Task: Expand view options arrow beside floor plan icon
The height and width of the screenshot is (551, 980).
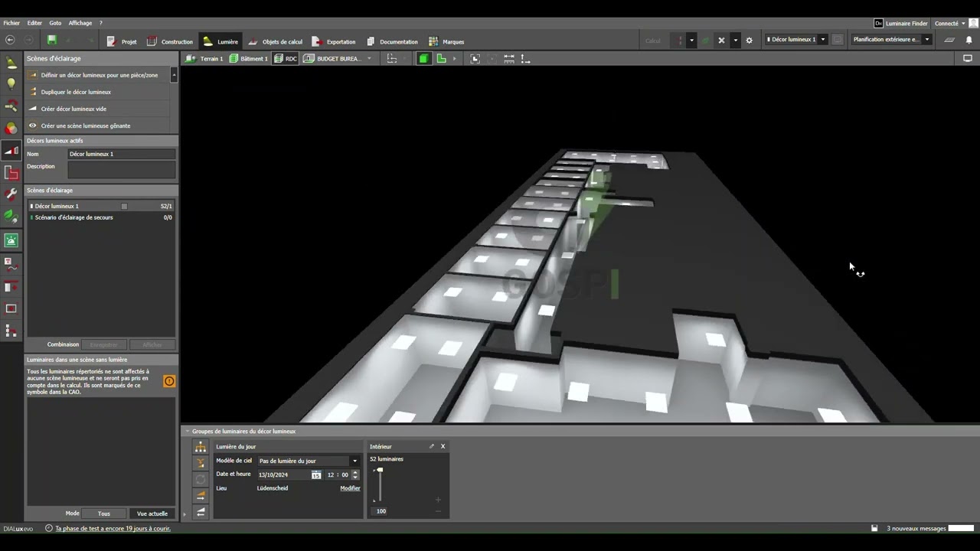Action: coord(454,59)
